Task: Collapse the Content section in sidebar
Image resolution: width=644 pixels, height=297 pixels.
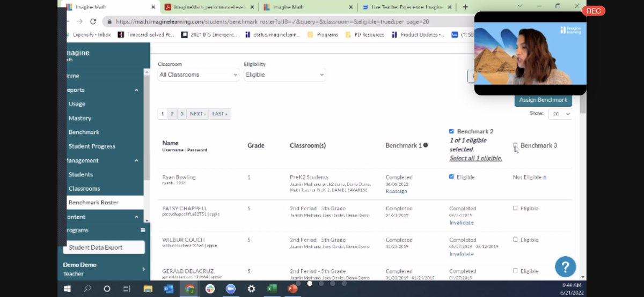Action: click(x=136, y=217)
